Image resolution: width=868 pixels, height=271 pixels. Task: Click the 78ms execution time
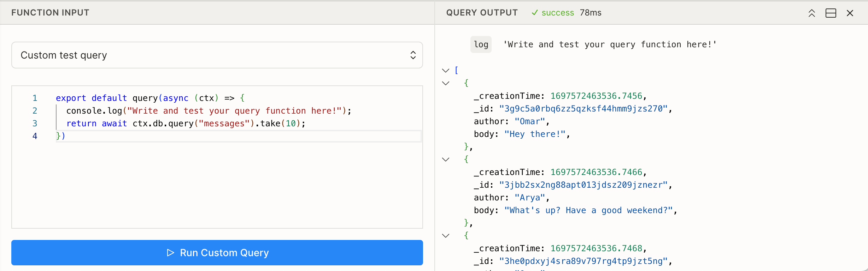(591, 13)
